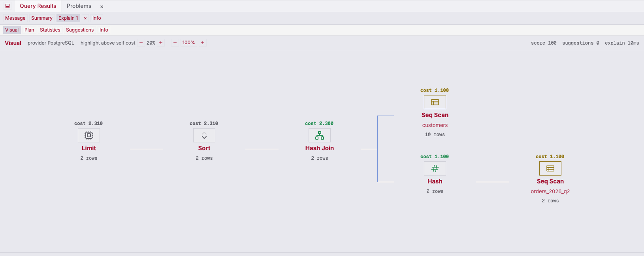Click the orders_2026_q2 Seq Scan table icon
The width and height of the screenshot is (644, 256).
coord(550,168)
